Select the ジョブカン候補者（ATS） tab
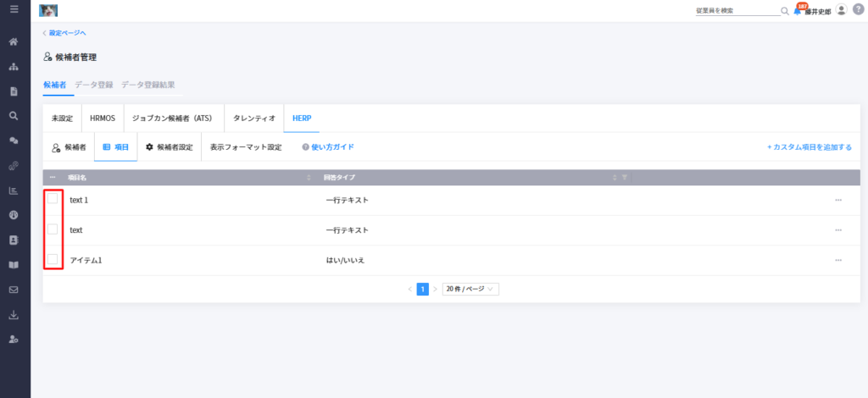868x398 pixels. (174, 119)
